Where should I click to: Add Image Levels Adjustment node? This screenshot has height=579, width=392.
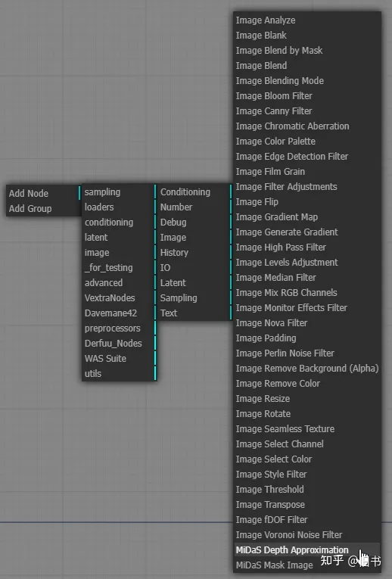click(307, 263)
